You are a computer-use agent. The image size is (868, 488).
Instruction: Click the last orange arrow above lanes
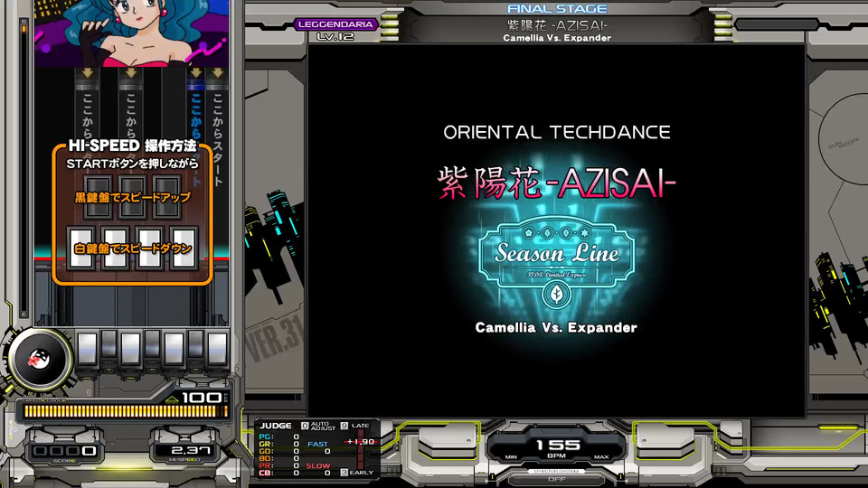tap(218, 73)
